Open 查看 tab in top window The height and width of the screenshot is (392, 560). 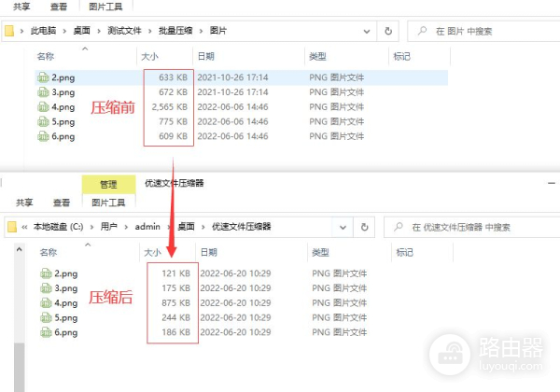coord(59,7)
